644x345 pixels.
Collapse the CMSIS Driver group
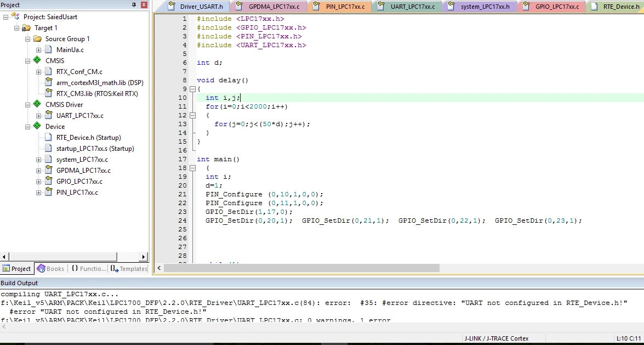[x=27, y=104]
